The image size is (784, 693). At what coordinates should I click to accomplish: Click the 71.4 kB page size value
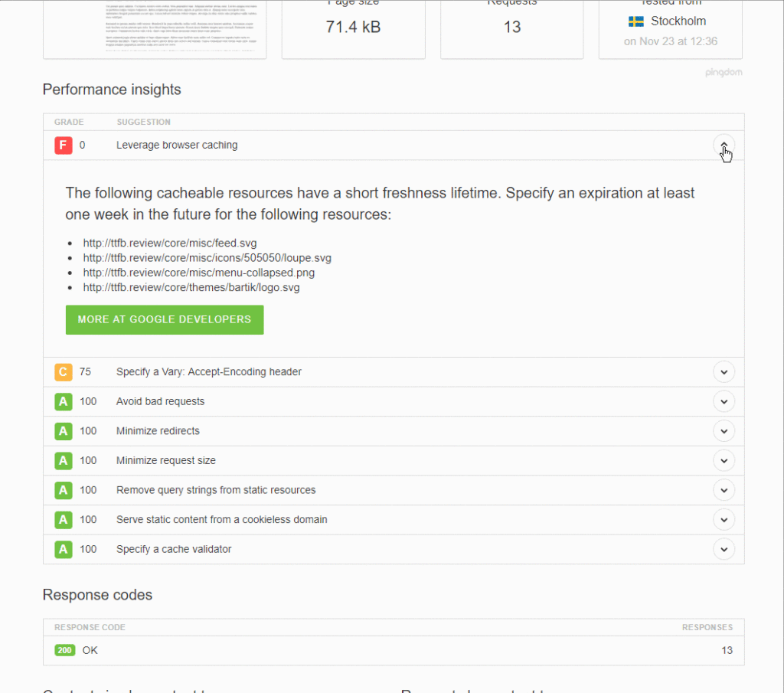click(353, 27)
